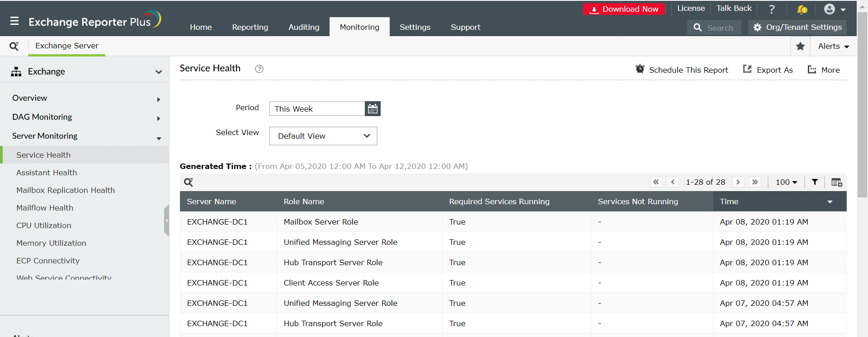This screenshot has width=868, height=337.
Task: Click the Exchange hierarchy icon
Action: [x=16, y=71]
